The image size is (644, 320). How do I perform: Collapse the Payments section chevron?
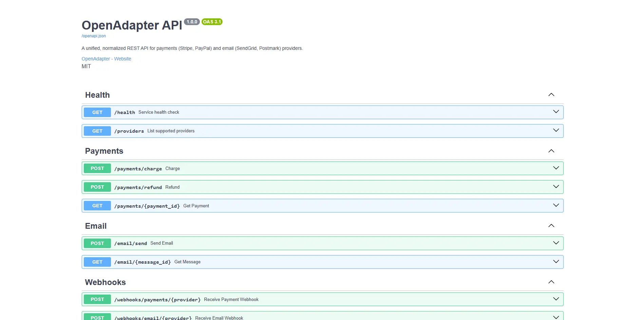point(551,151)
